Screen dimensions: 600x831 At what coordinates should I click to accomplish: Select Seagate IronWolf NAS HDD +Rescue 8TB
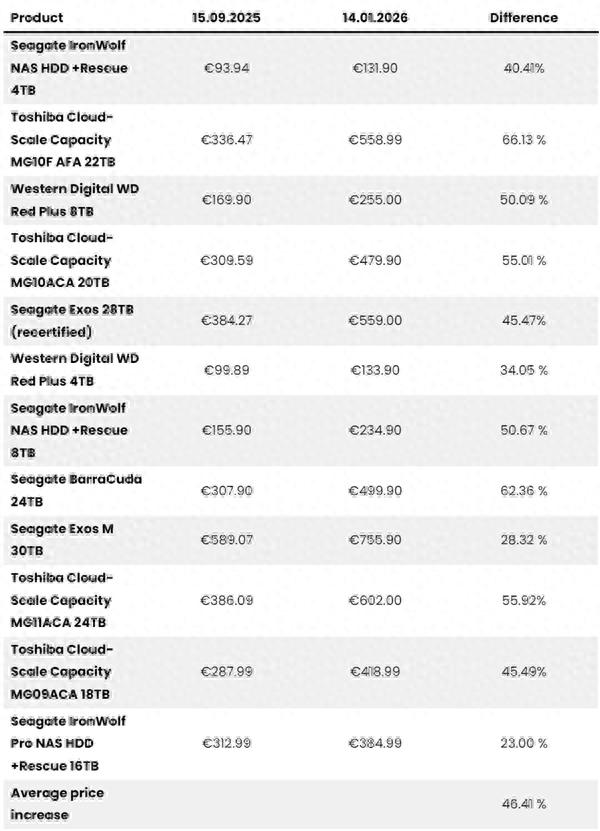pyautogui.click(x=69, y=430)
